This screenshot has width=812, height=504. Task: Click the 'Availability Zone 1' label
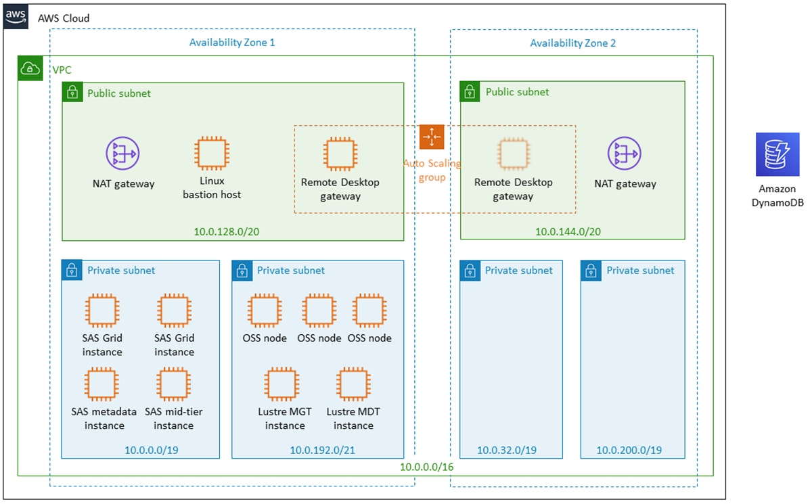(232, 42)
